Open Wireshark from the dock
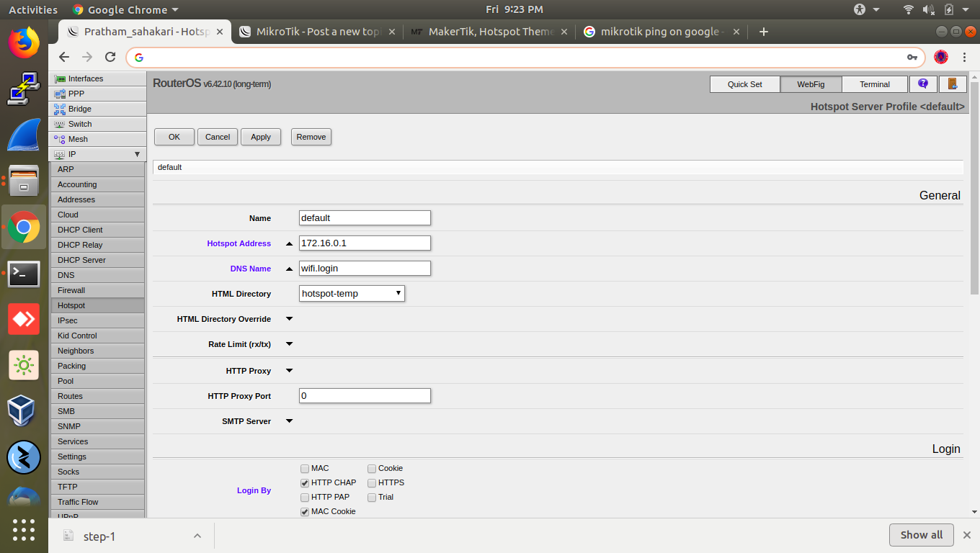Screen dimensions: 980x553 coord(24,135)
